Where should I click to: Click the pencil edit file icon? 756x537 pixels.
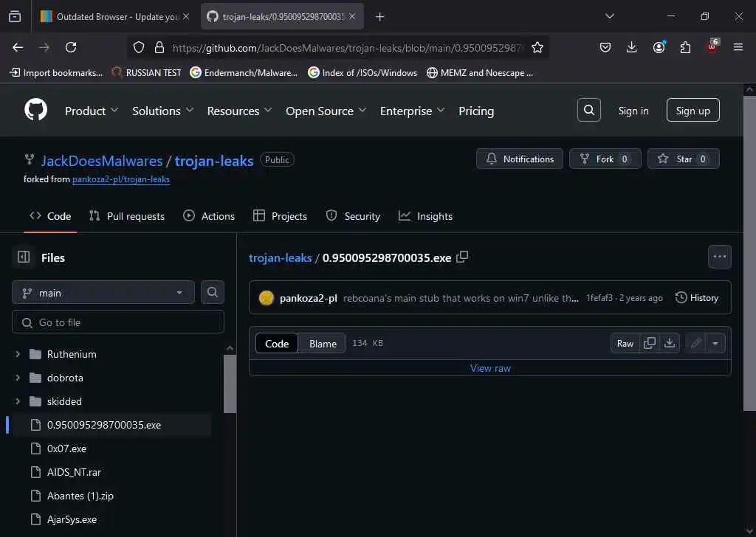click(x=695, y=344)
